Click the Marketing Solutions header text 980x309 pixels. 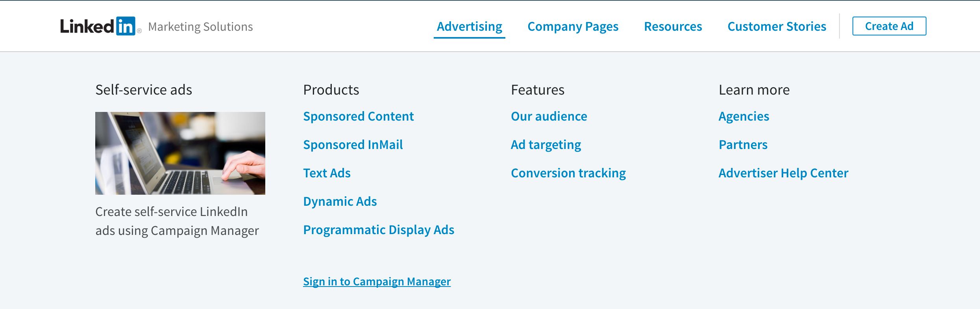click(200, 27)
